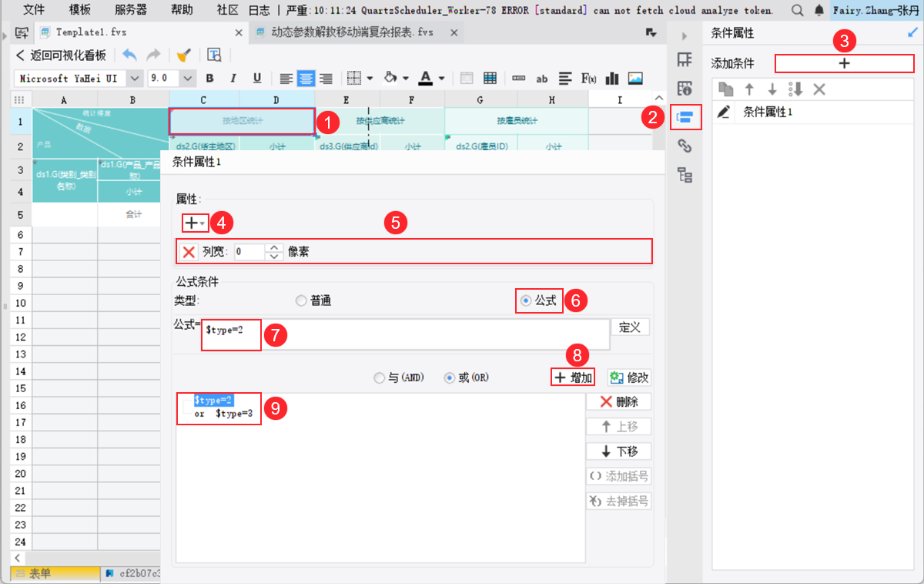Open the font color dropdown arrow

click(x=442, y=79)
